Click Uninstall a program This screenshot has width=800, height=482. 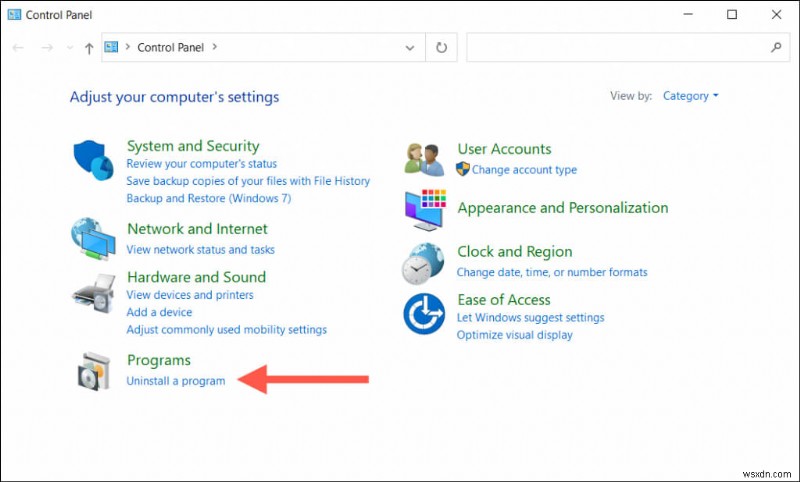tap(176, 381)
